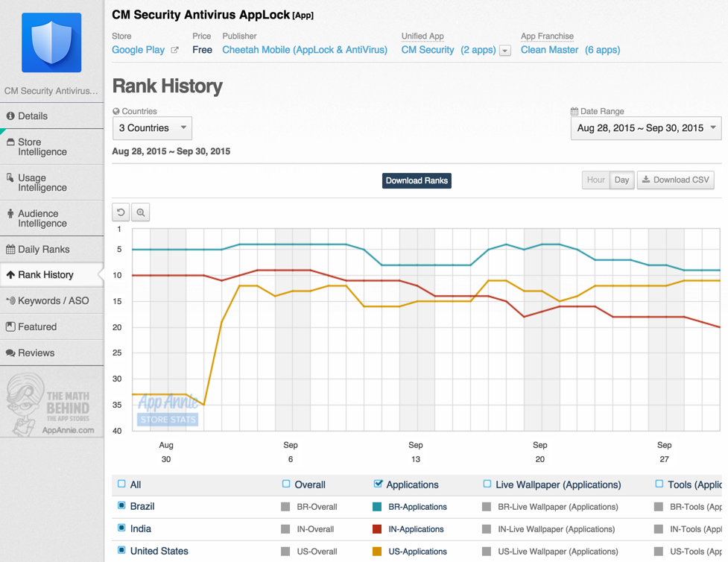Open the Reviews section
This screenshot has height=562, width=728.
coord(52,353)
